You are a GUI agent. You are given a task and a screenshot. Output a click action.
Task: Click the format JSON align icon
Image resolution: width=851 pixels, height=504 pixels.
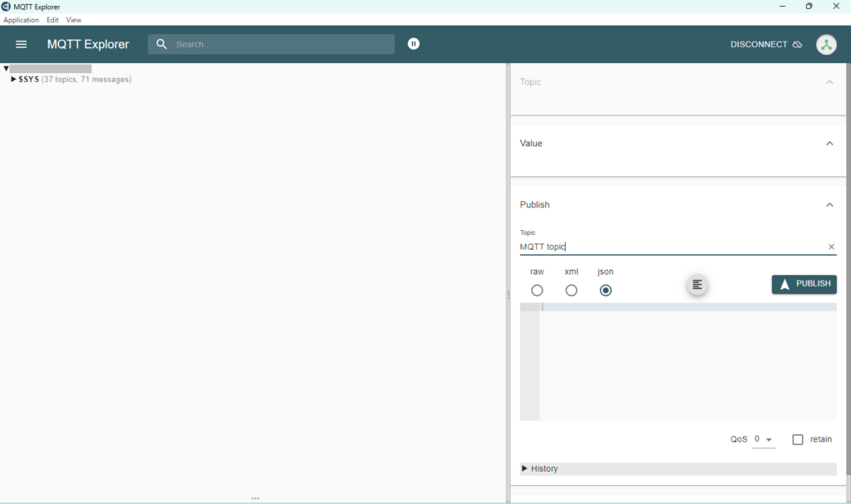pos(697,285)
